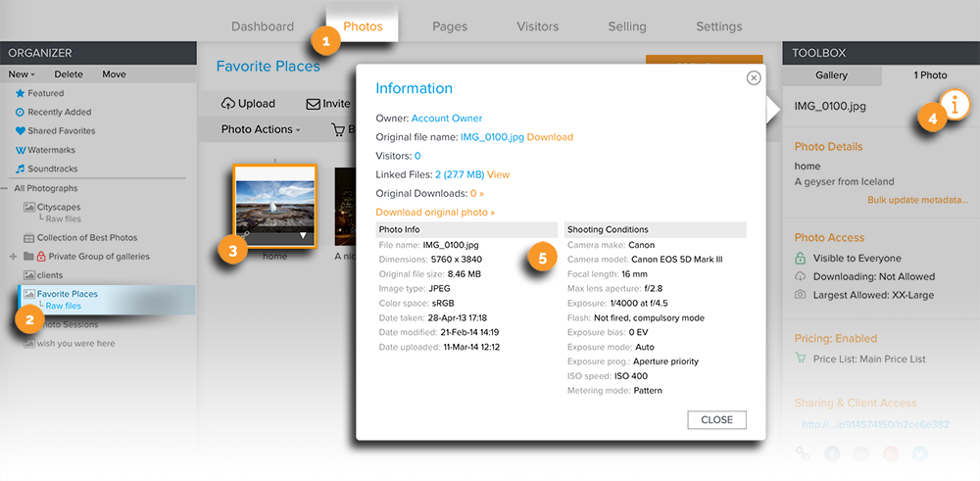Screen dimensions: 980x481
Task: Click the Downloading Not Allowed cloud icon
Action: [x=800, y=276]
